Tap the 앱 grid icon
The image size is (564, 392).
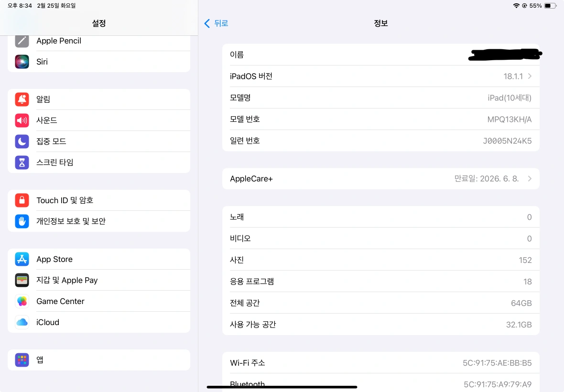[22, 359]
